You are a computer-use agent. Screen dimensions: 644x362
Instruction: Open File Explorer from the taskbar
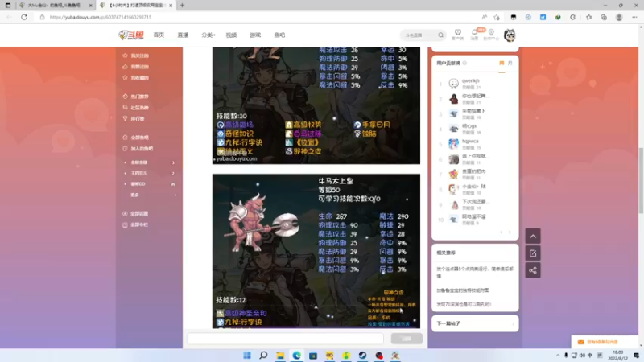pyautogui.click(x=280, y=356)
